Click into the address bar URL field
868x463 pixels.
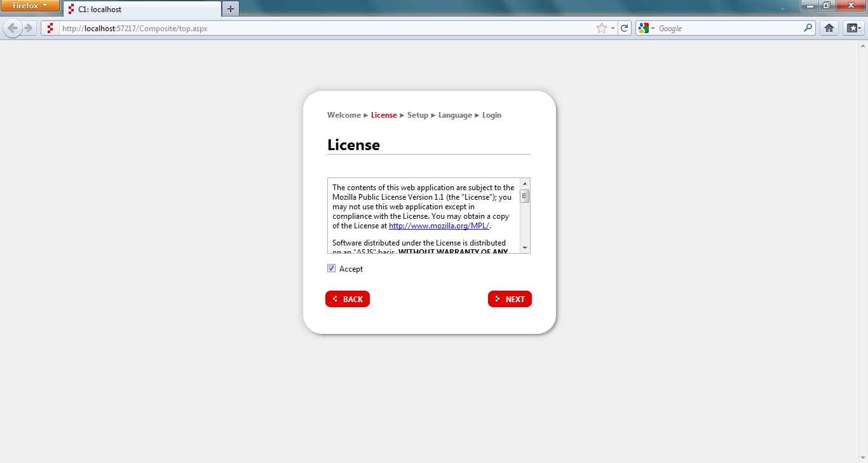pyautogui.click(x=318, y=28)
